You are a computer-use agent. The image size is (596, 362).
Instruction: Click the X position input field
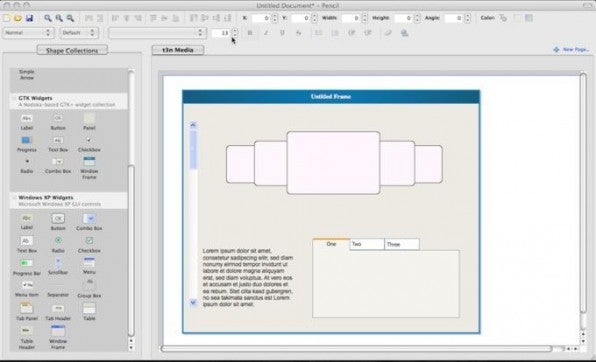[x=261, y=18]
